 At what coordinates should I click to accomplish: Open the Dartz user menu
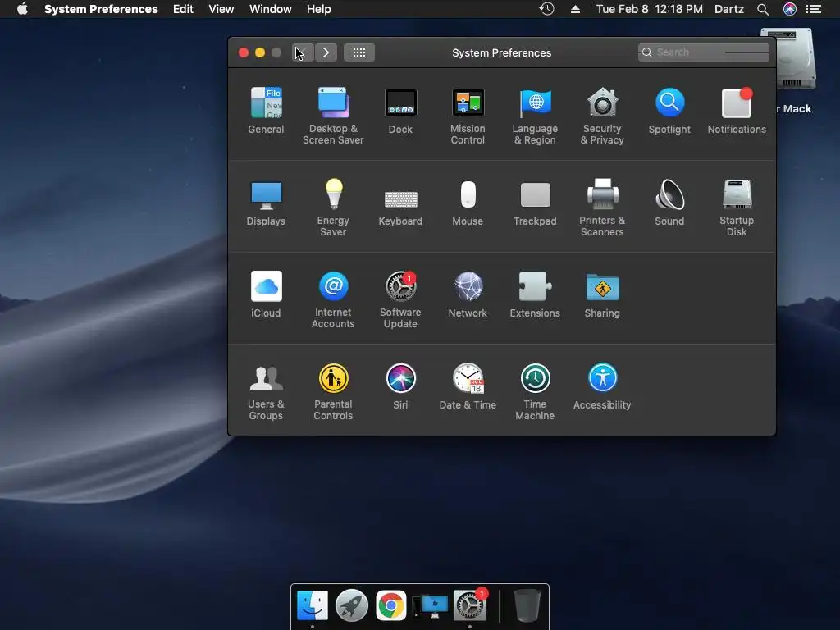[729, 9]
